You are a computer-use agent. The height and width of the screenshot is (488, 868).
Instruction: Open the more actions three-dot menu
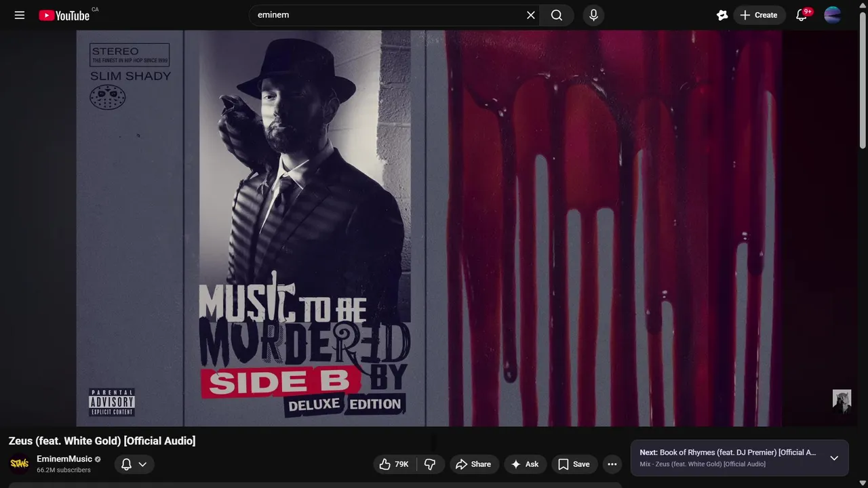click(612, 464)
